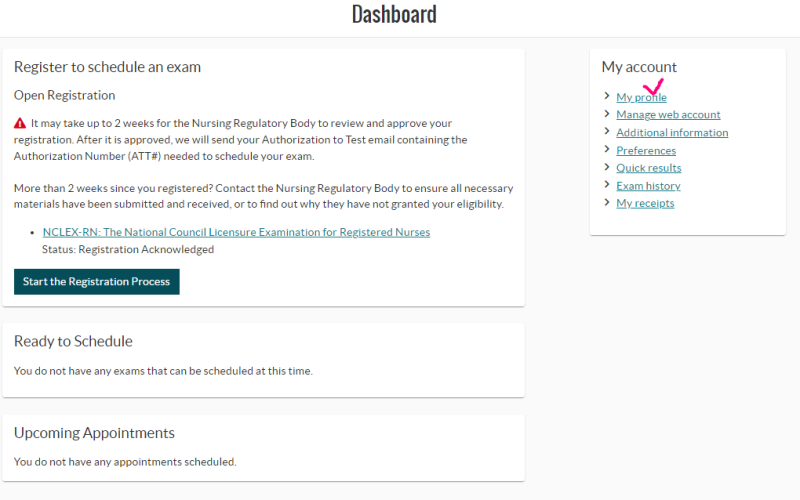Click the red warning triangle icon
800x500 pixels.
[x=20, y=123]
